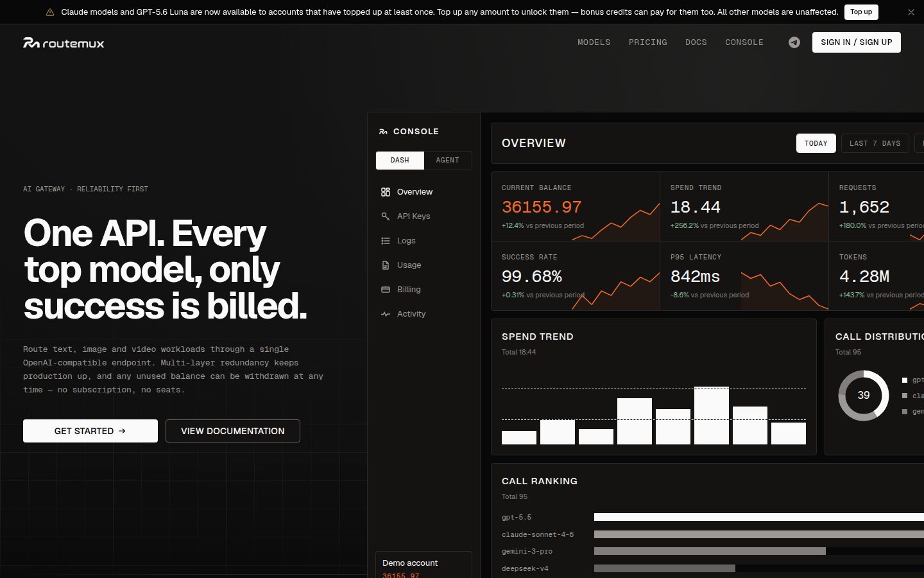The image size is (924, 578).
Task: Click the Logs list icon
Action: [x=386, y=241]
